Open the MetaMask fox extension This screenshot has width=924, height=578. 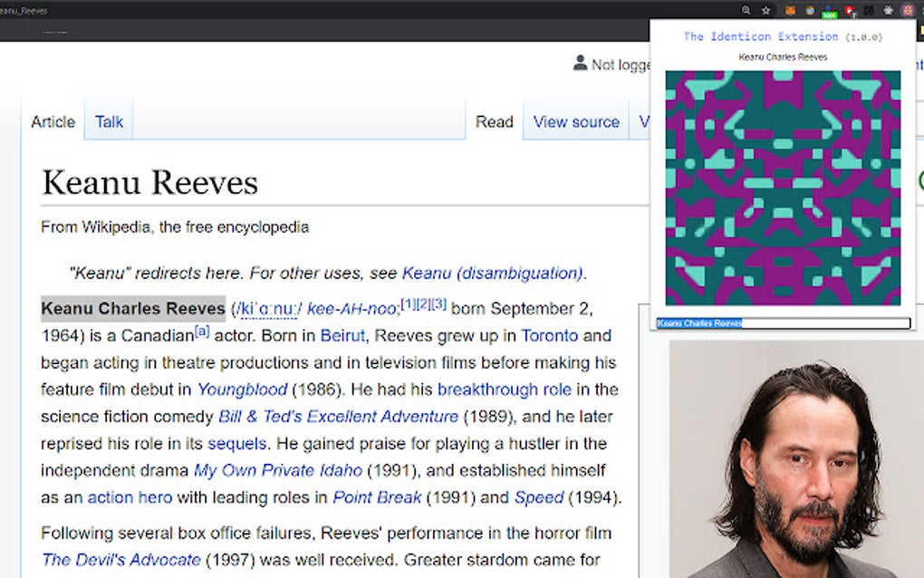click(x=790, y=10)
